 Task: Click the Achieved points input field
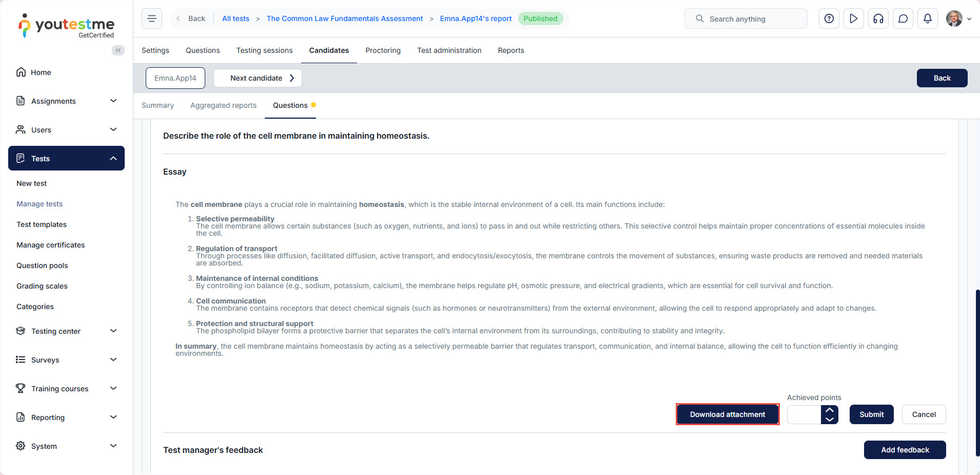[804, 414]
